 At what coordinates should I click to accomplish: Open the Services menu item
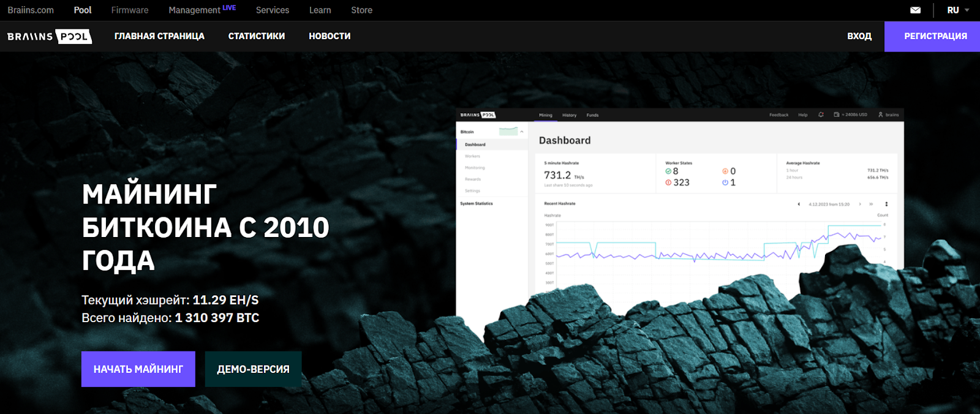tap(273, 10)
